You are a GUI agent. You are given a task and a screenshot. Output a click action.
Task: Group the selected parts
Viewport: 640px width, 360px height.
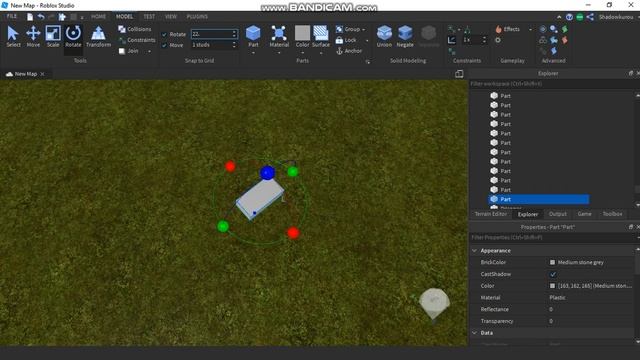[348, 29]
